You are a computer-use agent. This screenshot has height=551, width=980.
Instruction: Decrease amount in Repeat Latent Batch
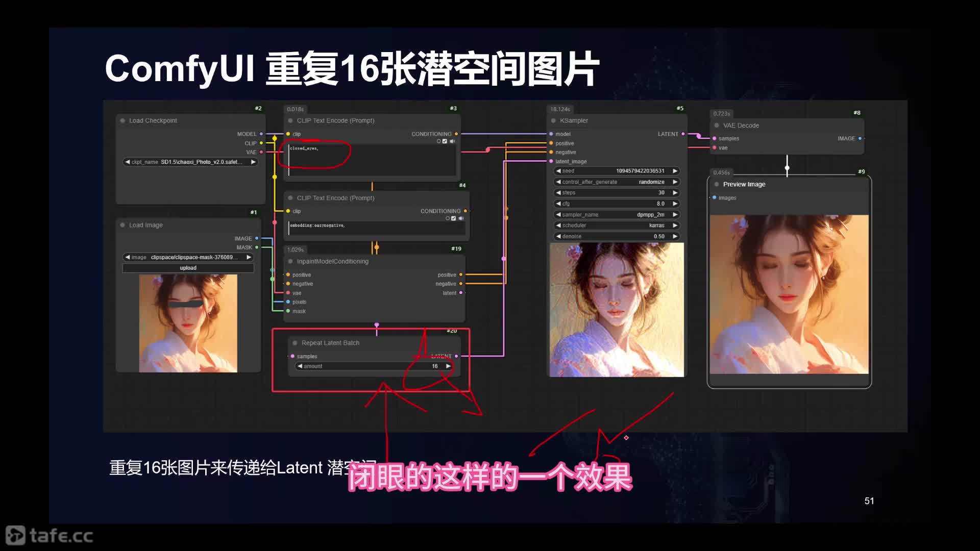(x=300, y=366)
